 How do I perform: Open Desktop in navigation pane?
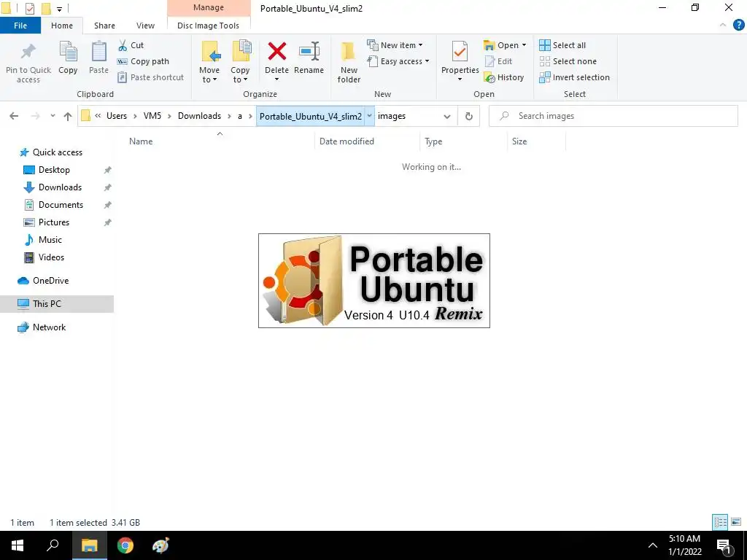[54, 170]
